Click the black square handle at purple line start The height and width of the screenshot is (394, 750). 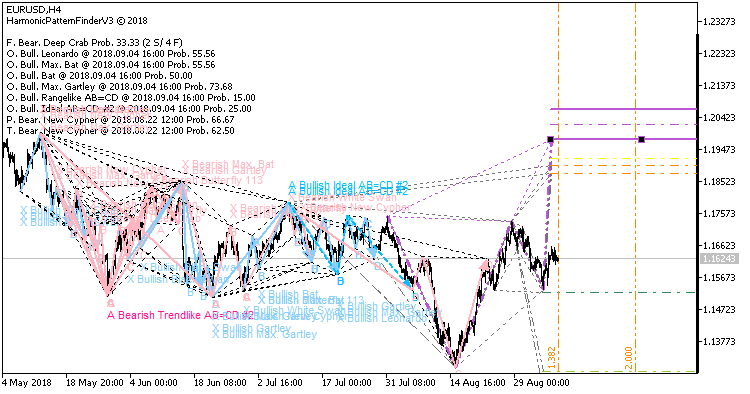coord(551,140)
